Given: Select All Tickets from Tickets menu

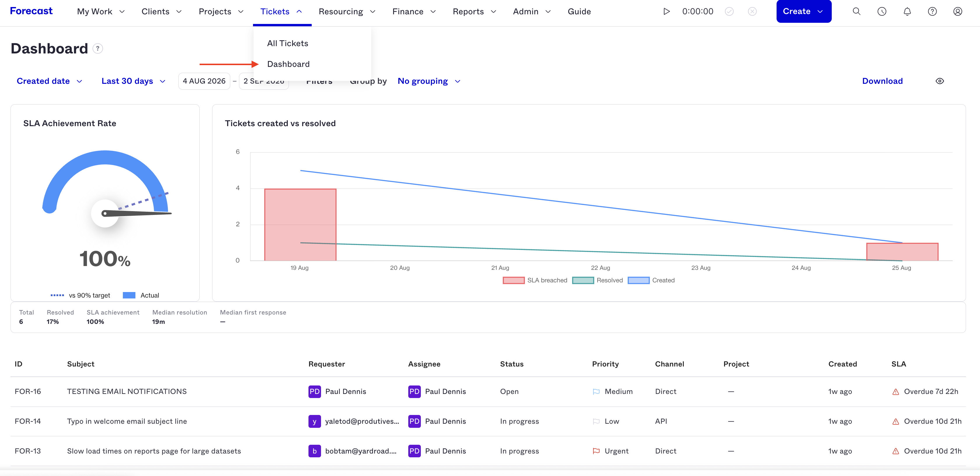Looking at the screenshot, I should (x=288, y=44).
